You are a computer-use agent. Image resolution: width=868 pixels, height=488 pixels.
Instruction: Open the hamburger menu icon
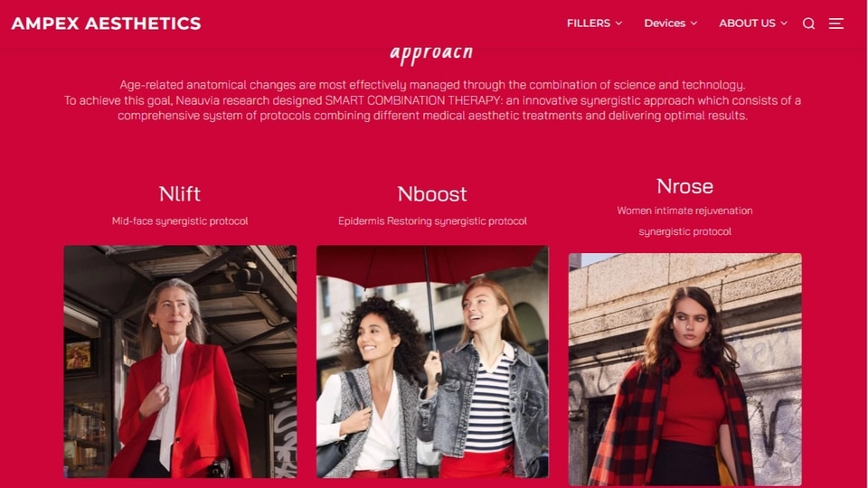[835, 23]
